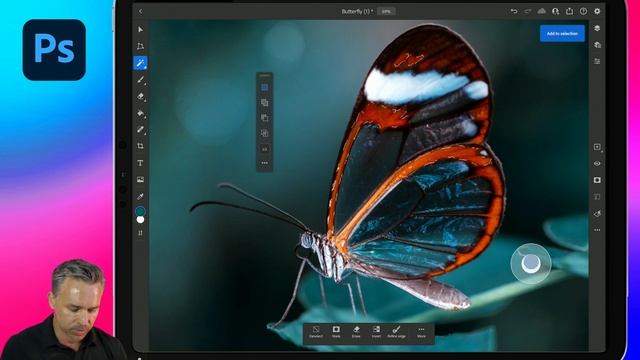Screen dimensions: 640x360
Task: Open the invite collaborators icon
Action: click(x=556, y=11)
